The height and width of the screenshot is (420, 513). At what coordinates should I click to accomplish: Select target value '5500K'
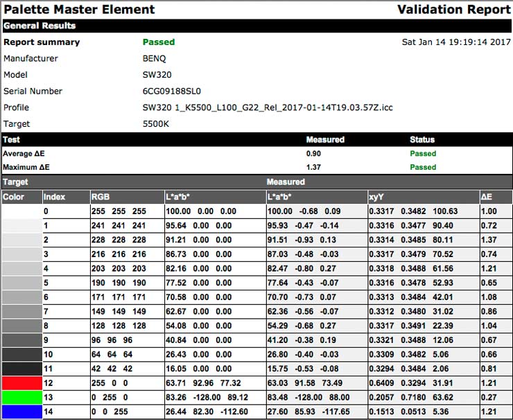pyautogui.click(x=156, y=124)
